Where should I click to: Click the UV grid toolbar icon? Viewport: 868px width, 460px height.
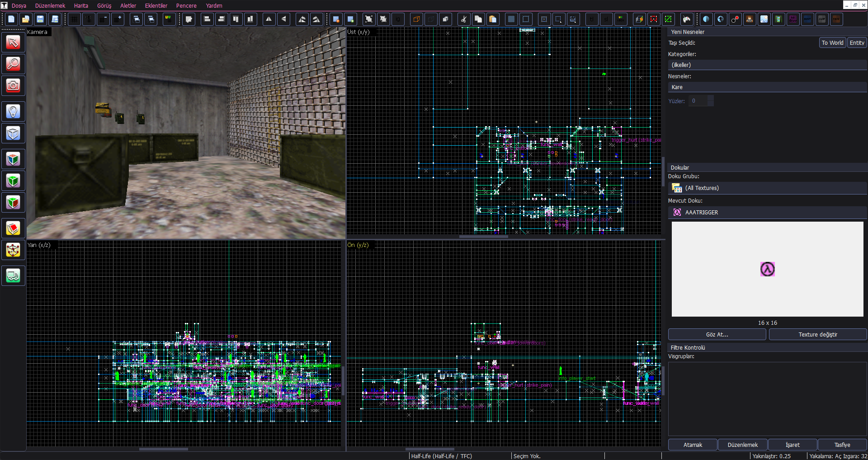tap(169, 19)
